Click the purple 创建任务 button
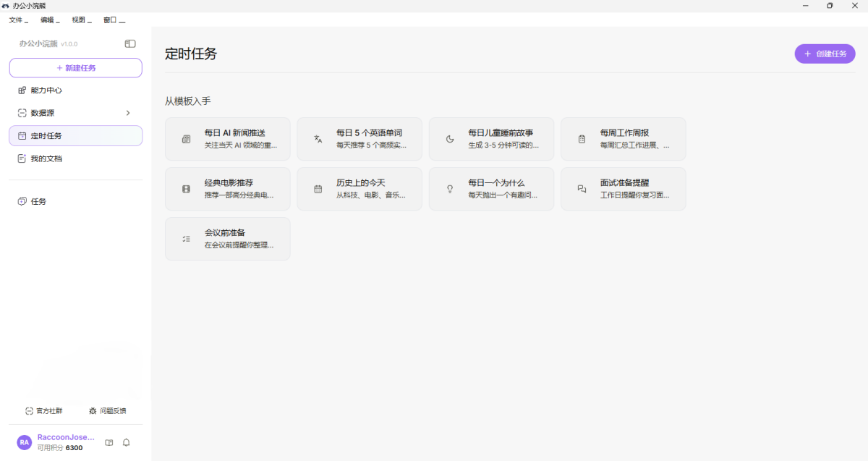This screenshot has height=461, width=868. pos(825,54)
